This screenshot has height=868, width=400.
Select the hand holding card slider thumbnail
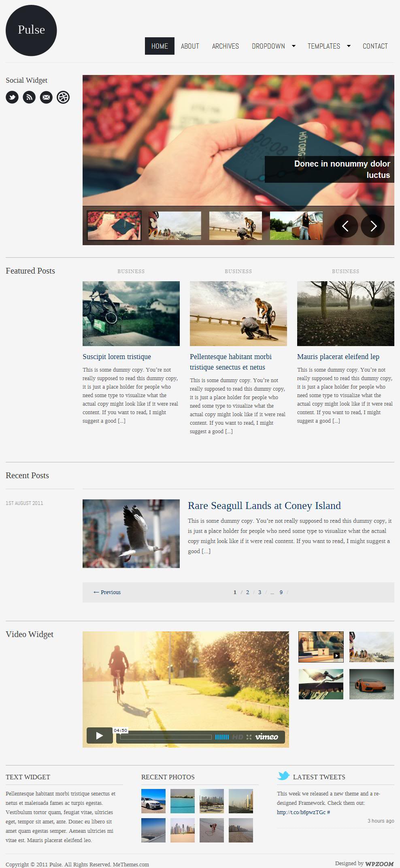(x=114, y=226)
